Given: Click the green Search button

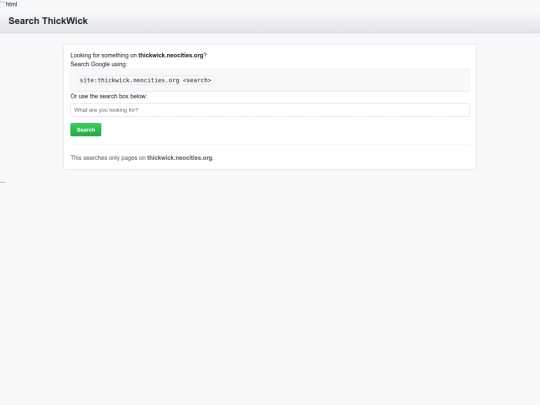Looking at the screenshot, I should pyautogui.click(x=86, y=130).
